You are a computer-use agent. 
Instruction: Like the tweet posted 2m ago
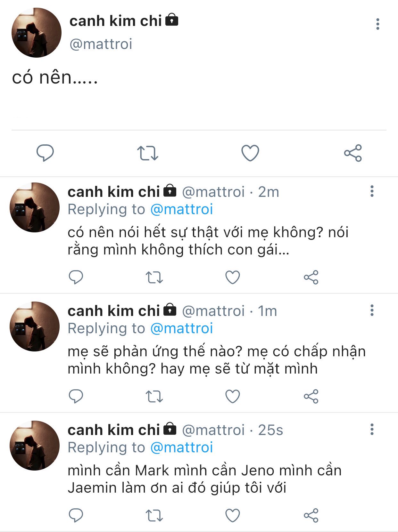tap(233, 278)
